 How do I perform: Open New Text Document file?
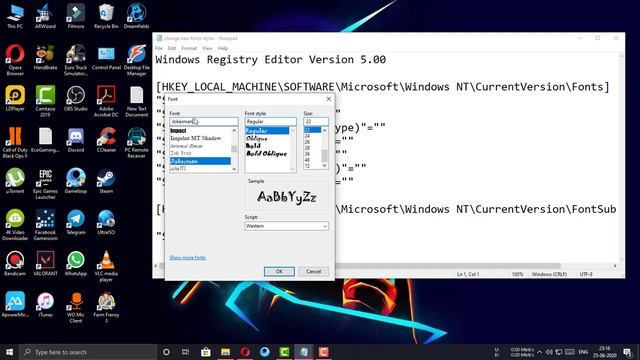137,101
